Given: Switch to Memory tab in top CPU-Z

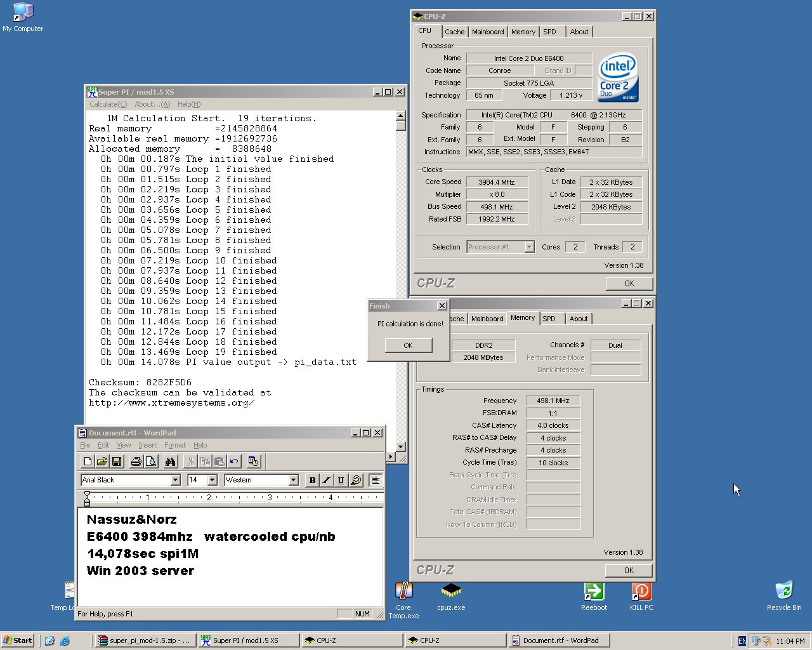Looking at the screenshot, I should pos(523,32).
